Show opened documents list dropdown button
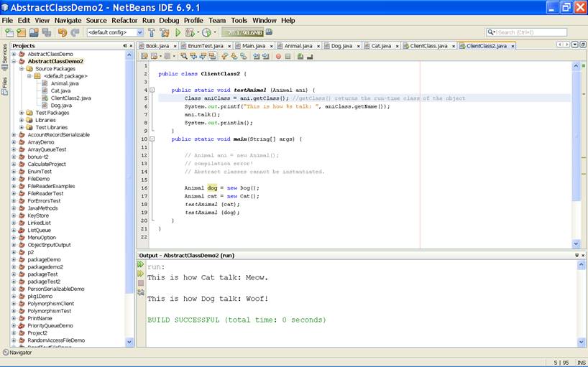Screen dimensions: 588x367 (x=575, y=45)
